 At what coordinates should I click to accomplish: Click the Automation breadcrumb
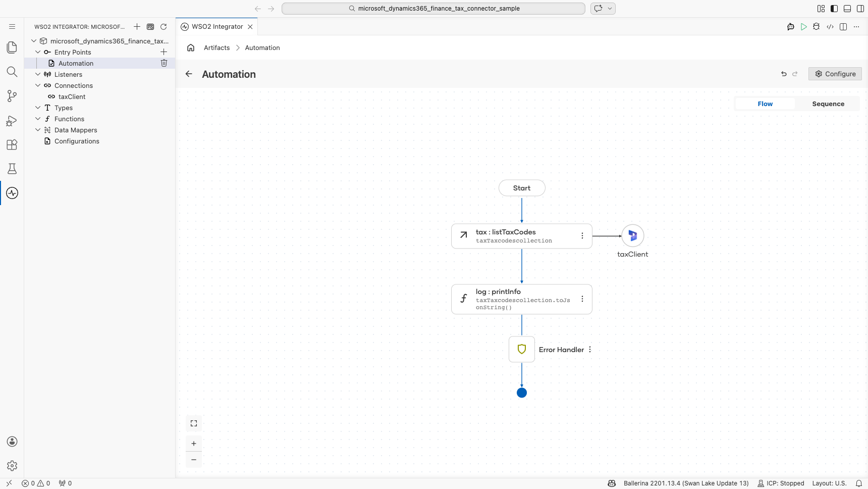(x=262, y=48)
